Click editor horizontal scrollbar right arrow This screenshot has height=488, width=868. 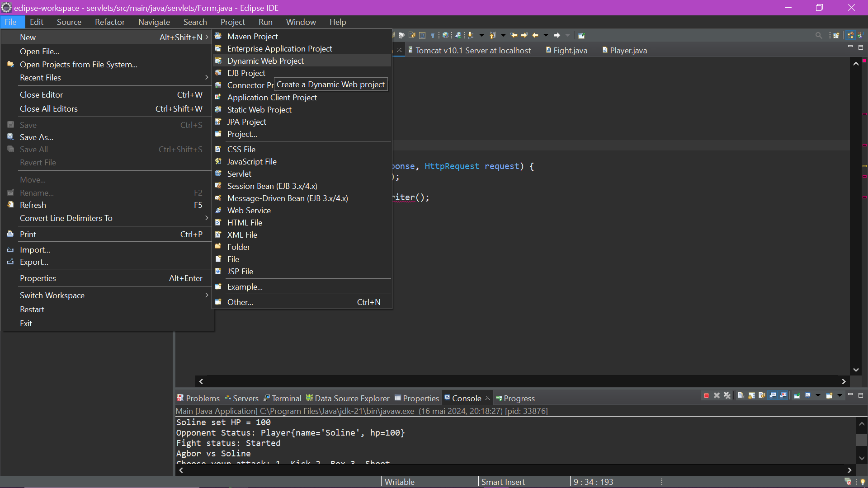pyautogui.click(x=844, y=381)
